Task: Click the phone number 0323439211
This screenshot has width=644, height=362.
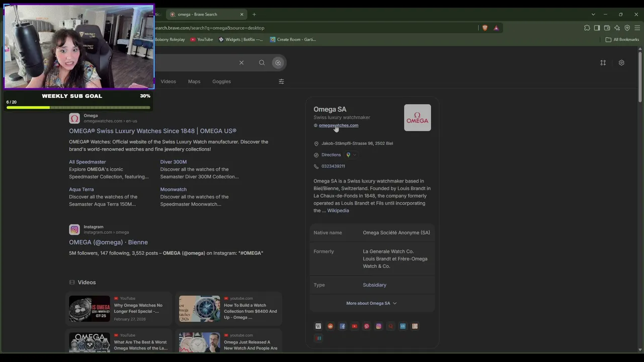Action: pos(333,166)
